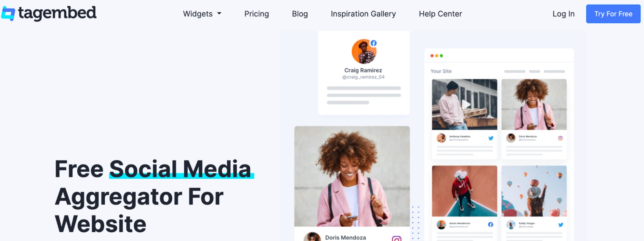This screenshot has width=644, height=241.
Task: Click the Try For Free button
Action: point(613,14)
